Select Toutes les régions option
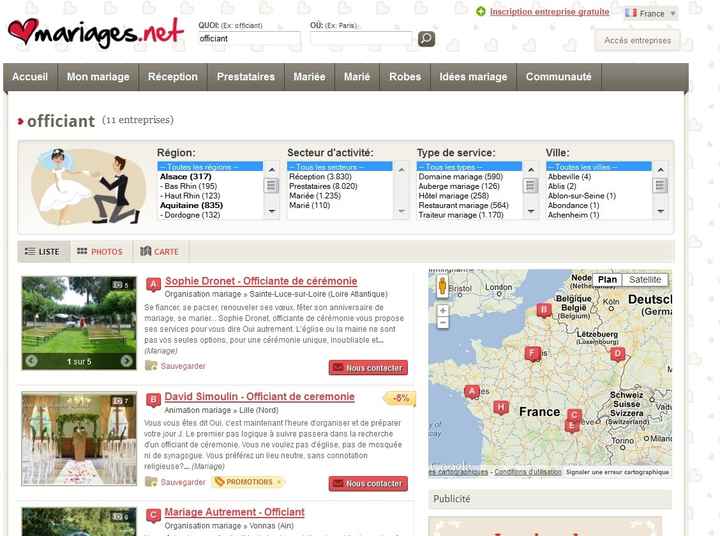 click(210, 167)
